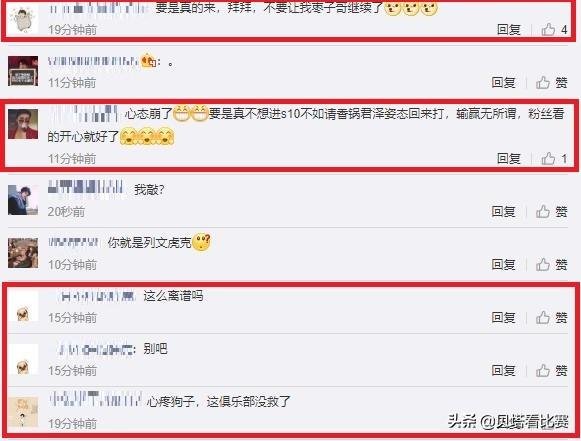581x441 pixels.
Task: Like the comment posted 19 minutes ago with 4 likes
Action: pos(554,29)
